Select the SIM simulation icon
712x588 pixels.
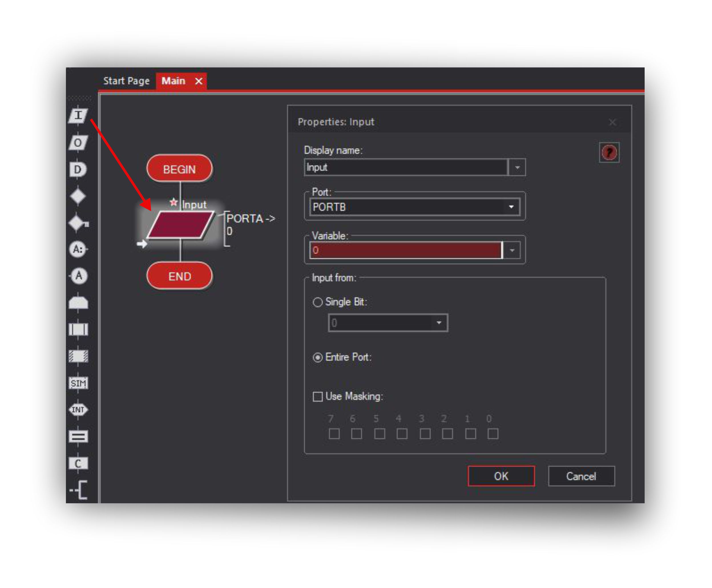(x=78, y=383)
